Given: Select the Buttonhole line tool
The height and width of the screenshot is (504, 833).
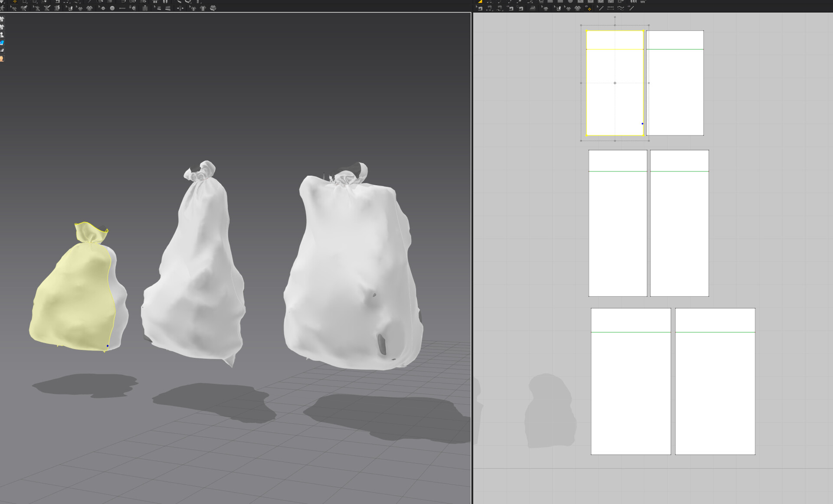Looking at the screenshot, I should coord(122,8).
